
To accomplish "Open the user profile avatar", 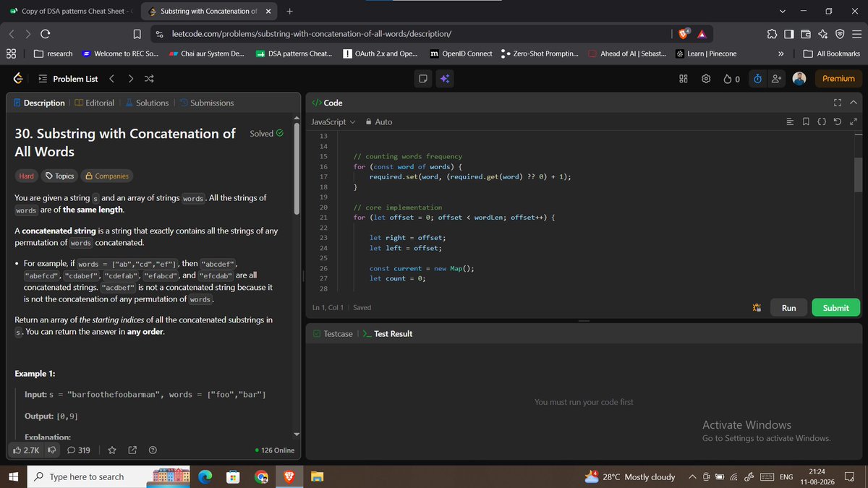I will tap(799, 78).
